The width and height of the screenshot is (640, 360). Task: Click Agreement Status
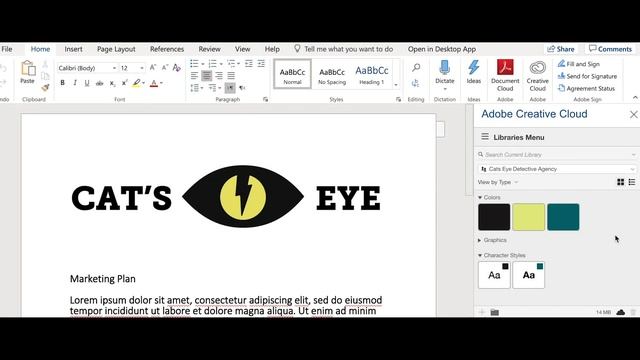click(586, 89)
